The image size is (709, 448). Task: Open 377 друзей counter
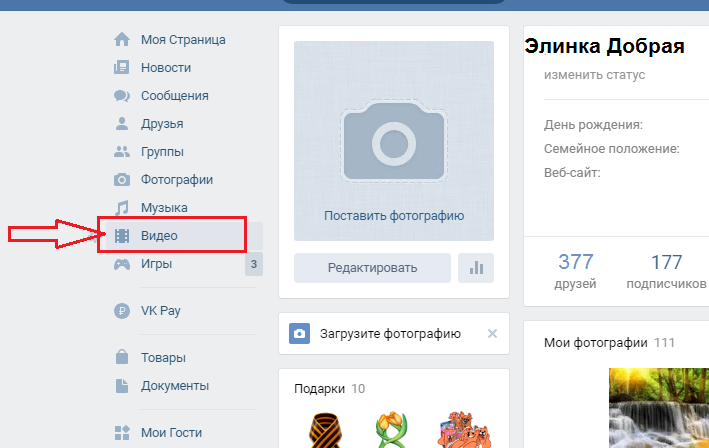(575, 270)
